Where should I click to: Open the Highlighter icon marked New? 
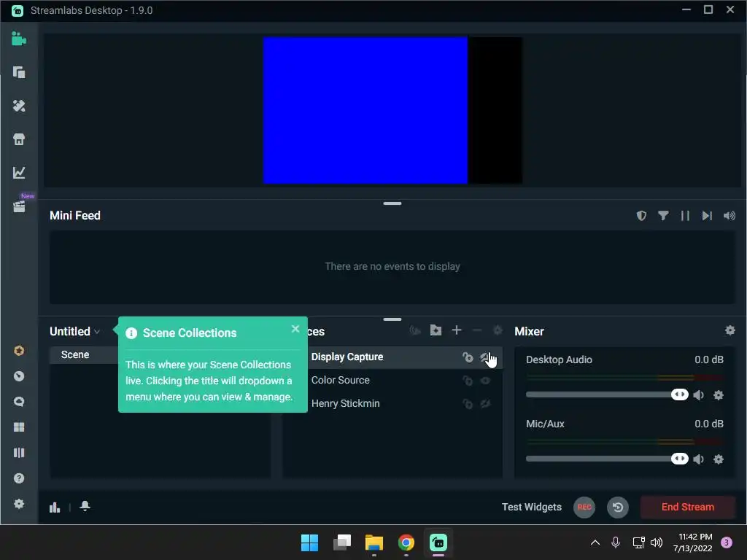pyautogui.click(x=19, y=206)
